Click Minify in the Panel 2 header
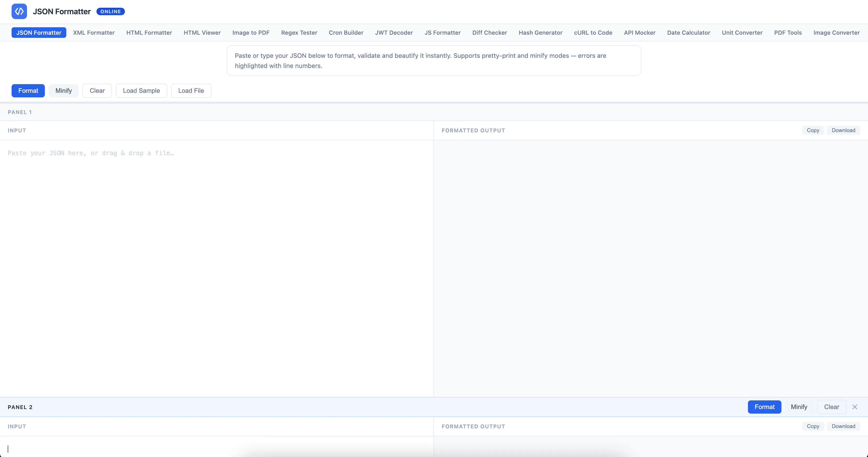 pyautogui.click(x=799, y=407)
